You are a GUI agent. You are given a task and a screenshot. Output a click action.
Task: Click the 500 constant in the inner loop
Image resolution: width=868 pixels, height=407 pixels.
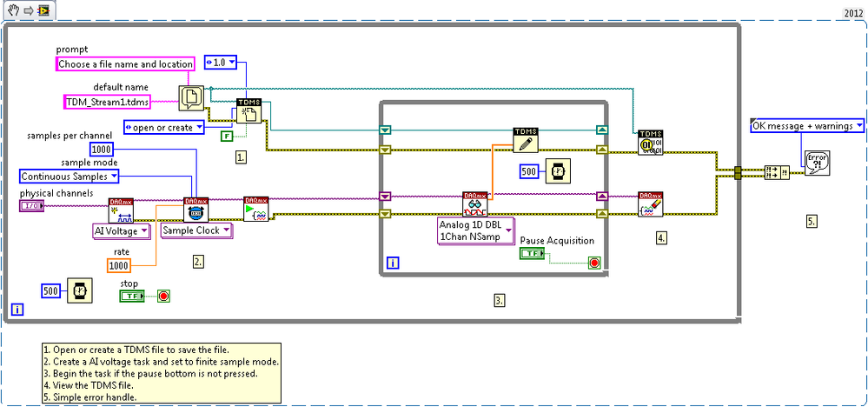pos(530,171)
